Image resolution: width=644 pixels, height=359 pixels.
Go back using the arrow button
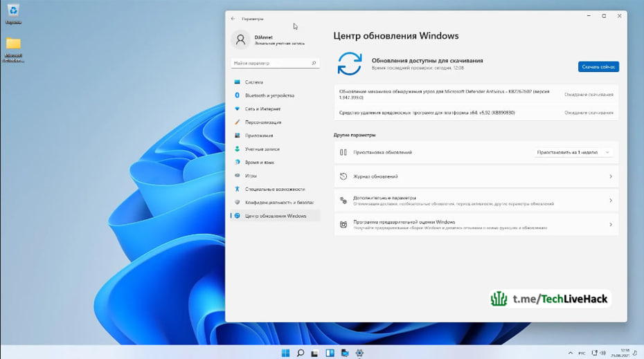(233, 19)
